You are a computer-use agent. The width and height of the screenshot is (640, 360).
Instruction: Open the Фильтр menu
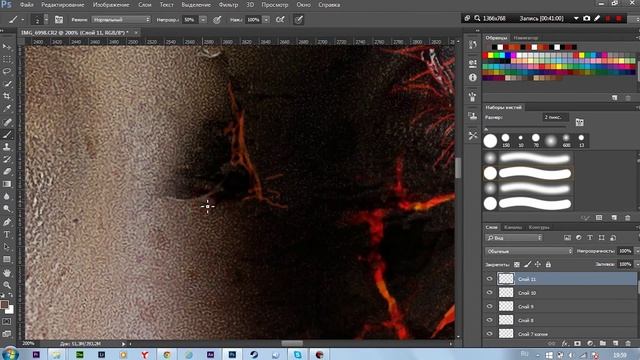228,5
